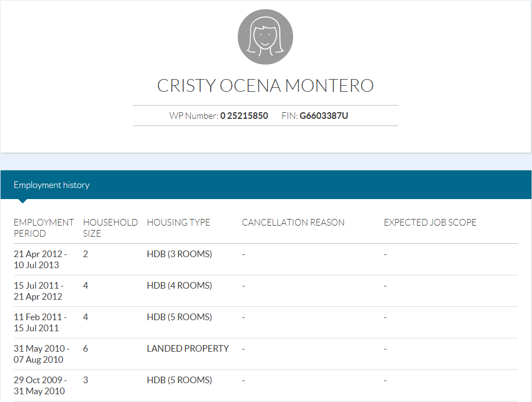Select the FIN value G6603387U
The height and width of the screenshot is (402, 532).
tap(324, 116)
